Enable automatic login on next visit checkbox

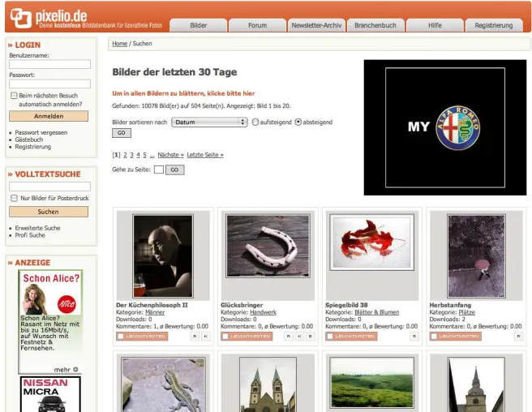(x=14, y=96)
